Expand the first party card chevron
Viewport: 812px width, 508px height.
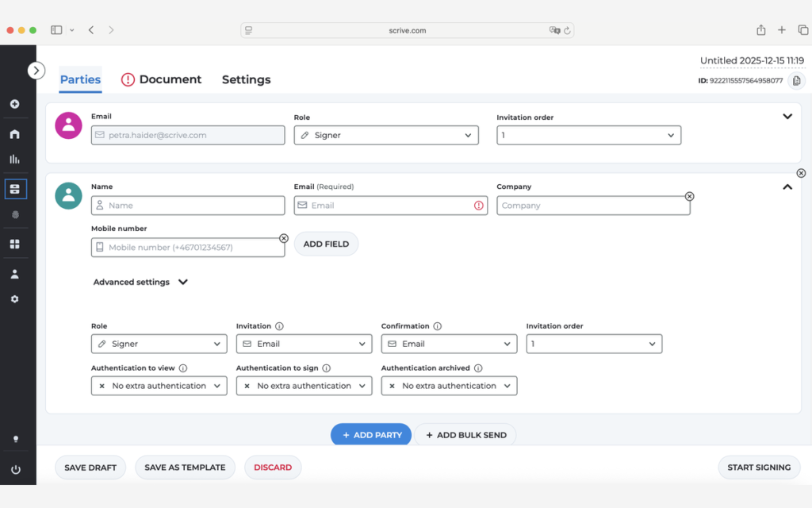point(787,117)
